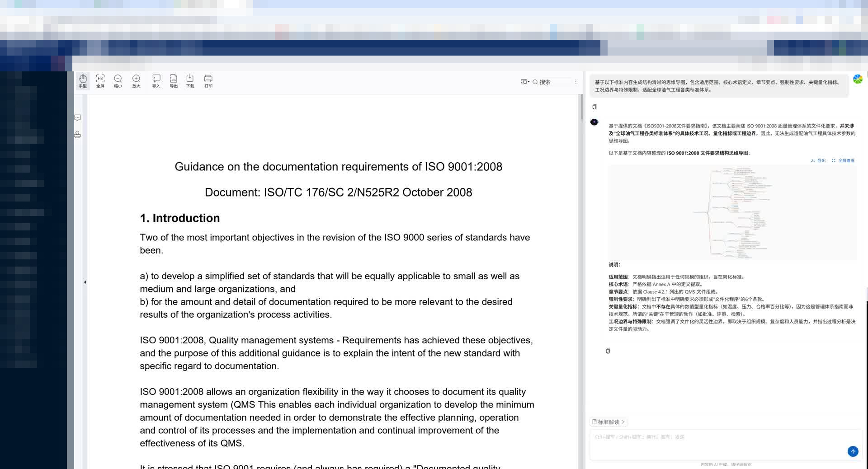Open the search options dropdown beside 搜索
868x469 pixels.
[524, 82]
